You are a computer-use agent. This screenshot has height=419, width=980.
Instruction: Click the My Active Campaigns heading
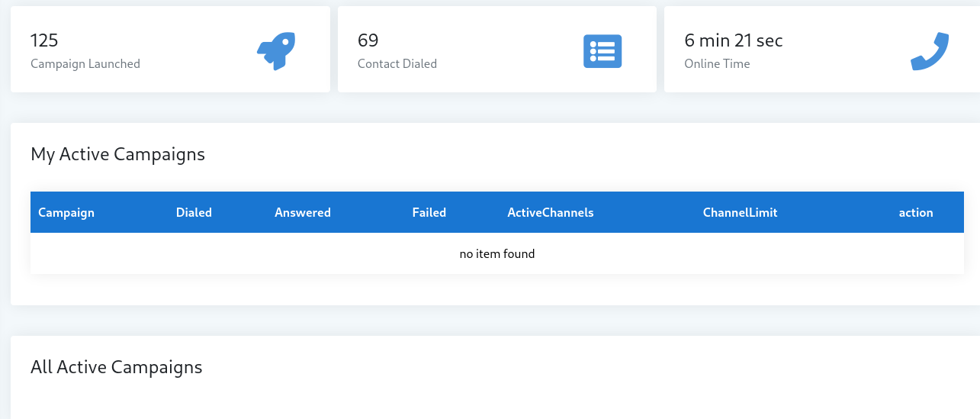pyautogui.click(x=118, y=154)
